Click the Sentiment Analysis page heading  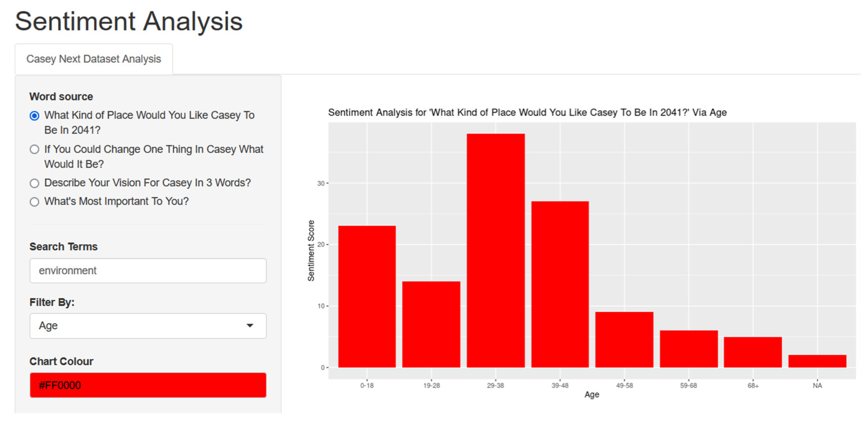tap(129, 21)
